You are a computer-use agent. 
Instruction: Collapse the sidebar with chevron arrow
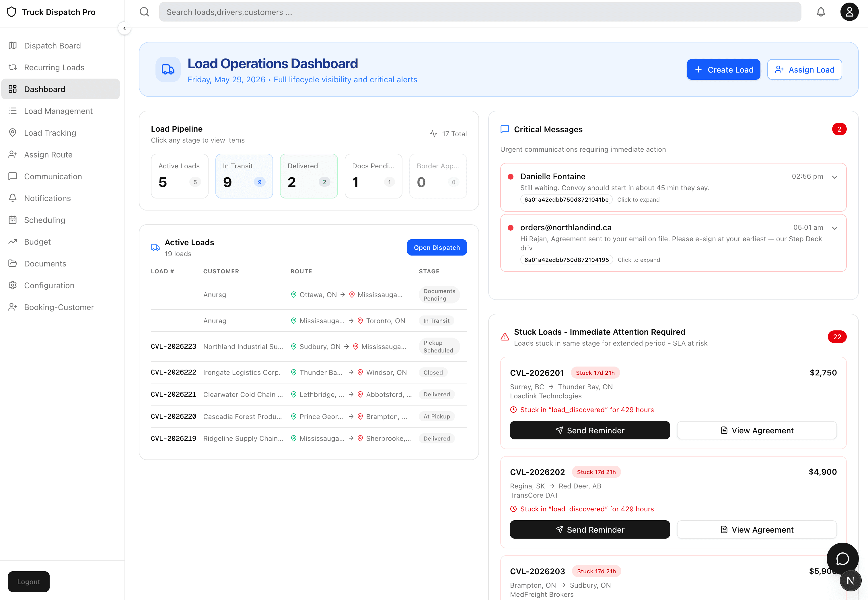pos(124,28)
